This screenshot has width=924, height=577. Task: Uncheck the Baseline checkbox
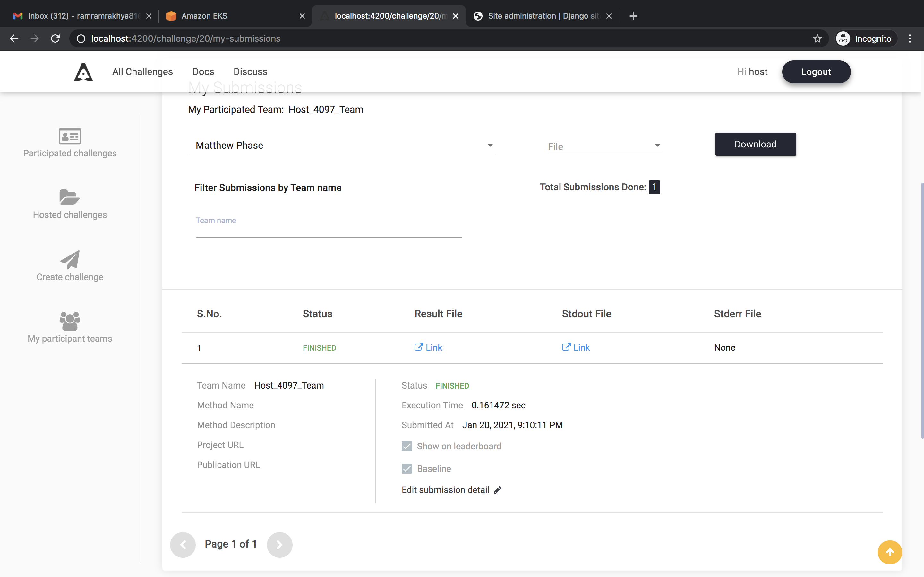tap(406, 469)
